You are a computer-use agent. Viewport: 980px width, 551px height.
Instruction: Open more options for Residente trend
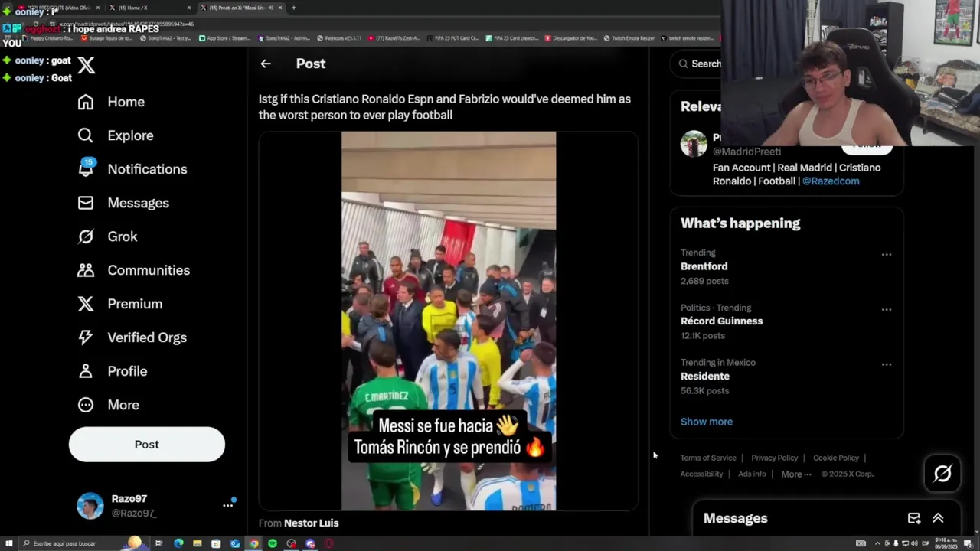(887, 364)
